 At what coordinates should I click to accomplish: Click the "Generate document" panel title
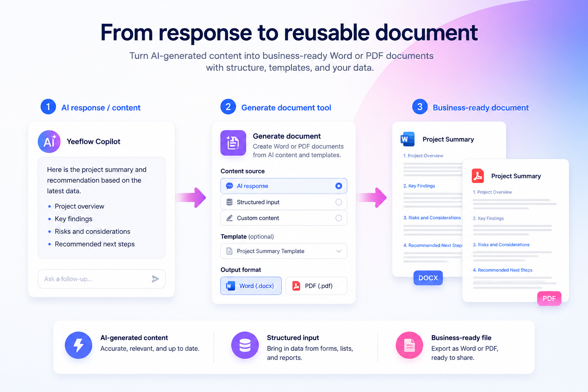287,136
